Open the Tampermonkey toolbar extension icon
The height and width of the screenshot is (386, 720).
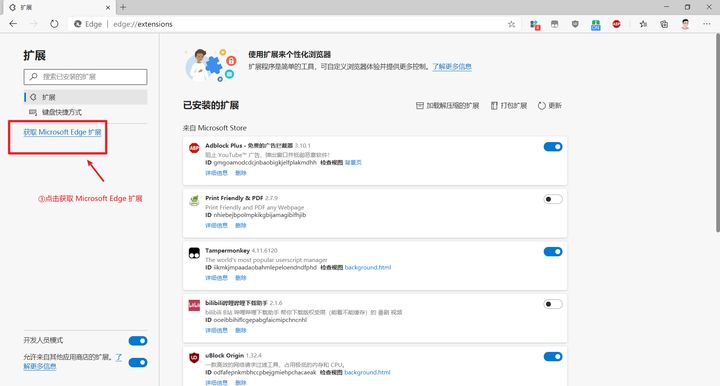[555, 24]
